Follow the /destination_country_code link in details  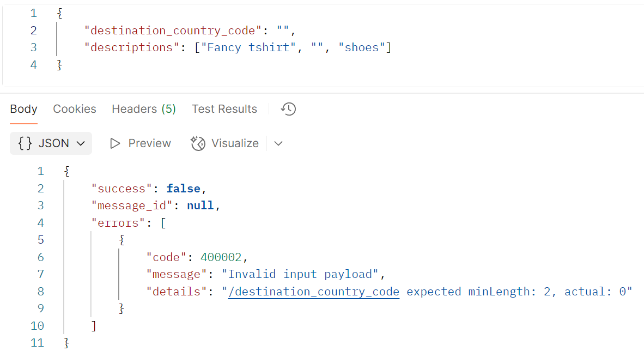(x=314, y=292)
